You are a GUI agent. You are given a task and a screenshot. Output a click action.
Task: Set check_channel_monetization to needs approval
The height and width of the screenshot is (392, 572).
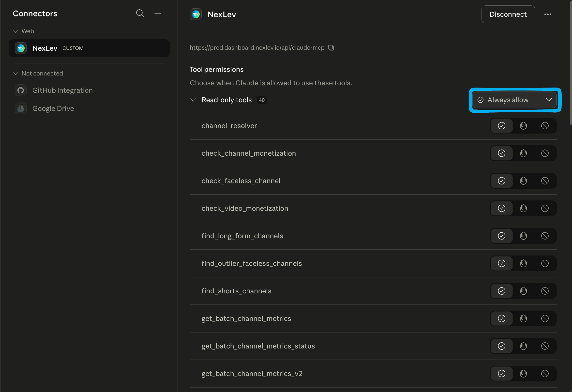click(x=523, y=153)
